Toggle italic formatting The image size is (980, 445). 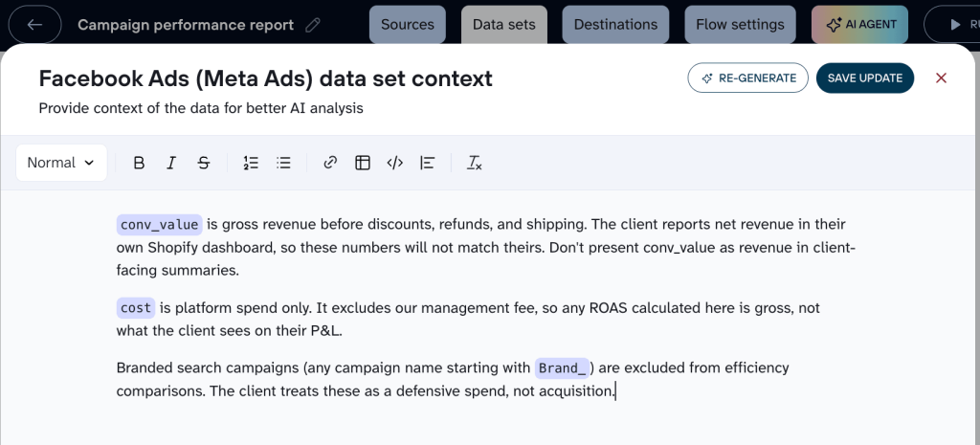[170, 163]
